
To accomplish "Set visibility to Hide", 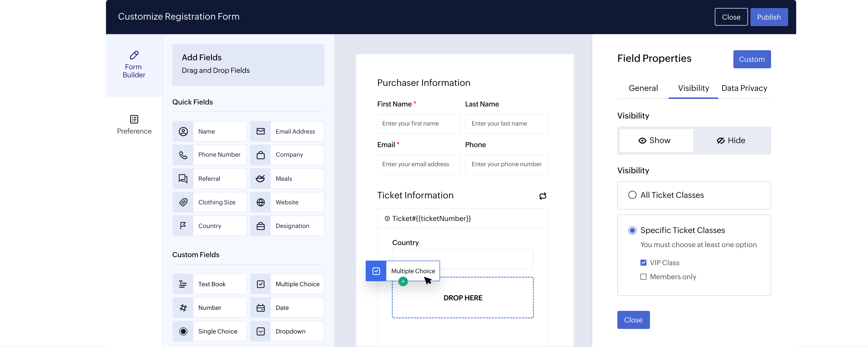I will [731, 141].
